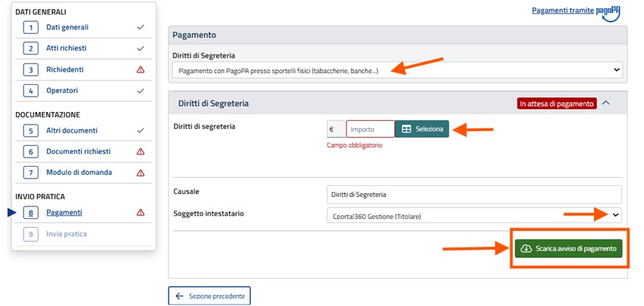Click the step 8 number box

pos(30,212)
